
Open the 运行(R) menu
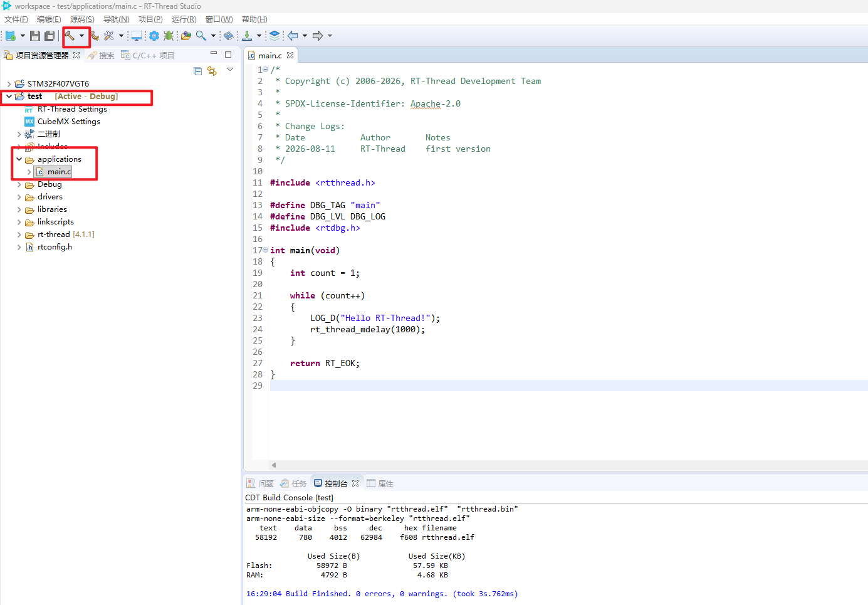click(184, 19)
